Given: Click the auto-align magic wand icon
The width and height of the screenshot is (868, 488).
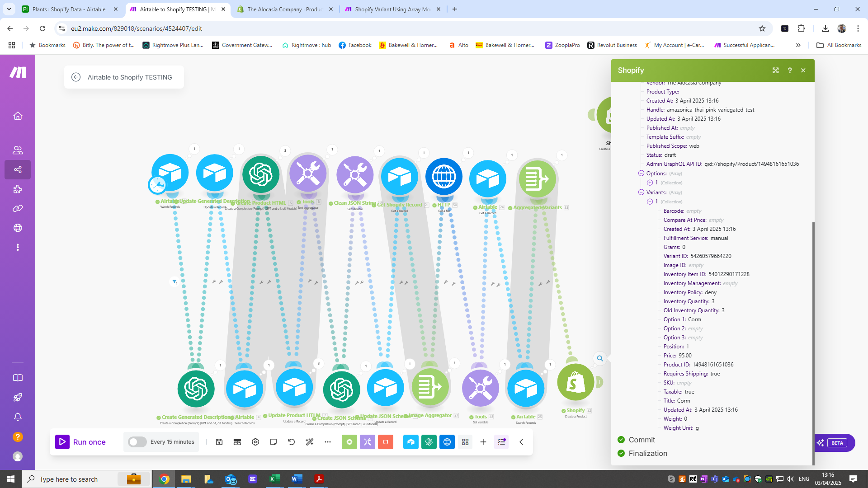Looking at the screenshot, I should (x=310, y=442).
